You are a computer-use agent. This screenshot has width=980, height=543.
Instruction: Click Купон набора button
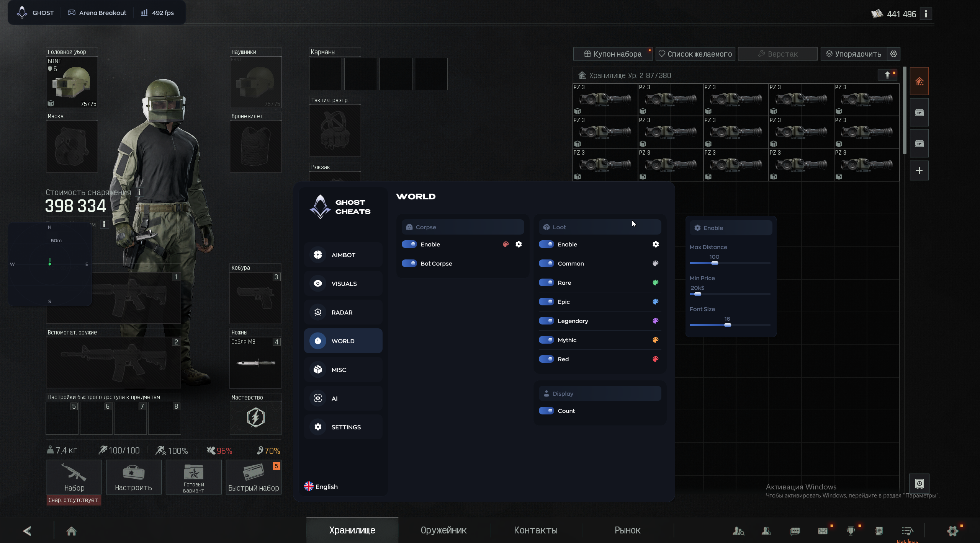tap(613, 54)
